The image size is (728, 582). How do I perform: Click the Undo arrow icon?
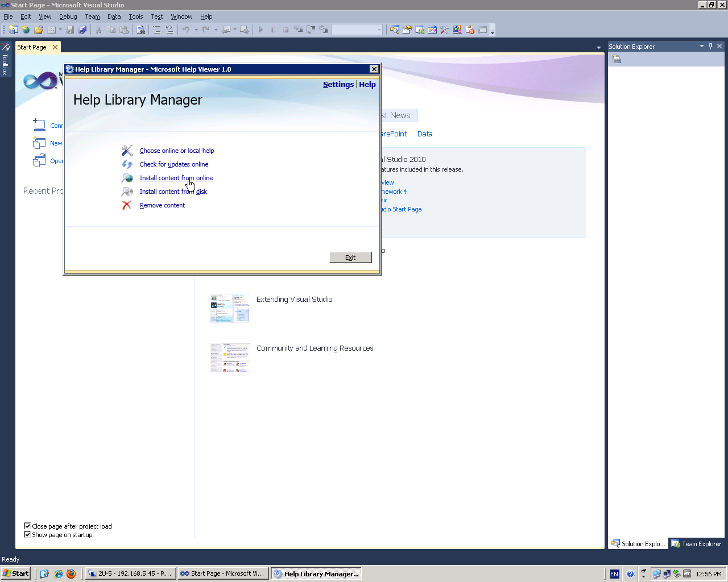(x=186, y=30)
